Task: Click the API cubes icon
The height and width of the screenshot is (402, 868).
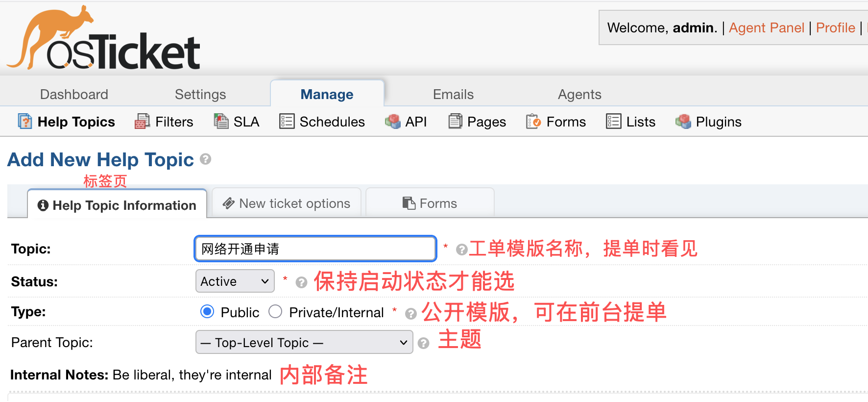Action: click(393, 121)
